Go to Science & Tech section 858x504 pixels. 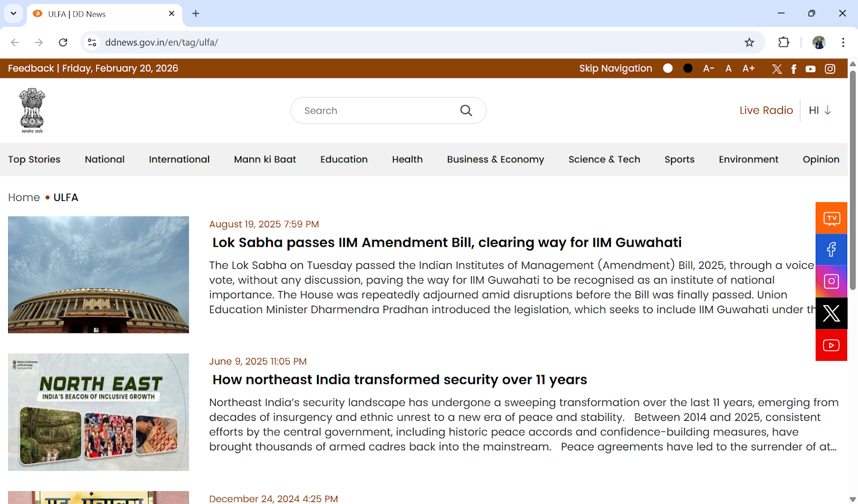[x=604, y=159]
